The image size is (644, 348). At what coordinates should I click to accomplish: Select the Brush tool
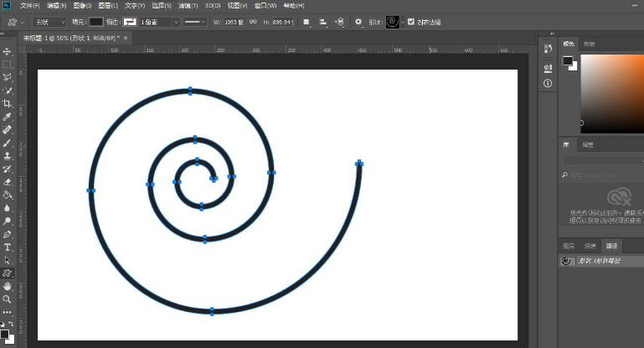[x=7, y=143]
